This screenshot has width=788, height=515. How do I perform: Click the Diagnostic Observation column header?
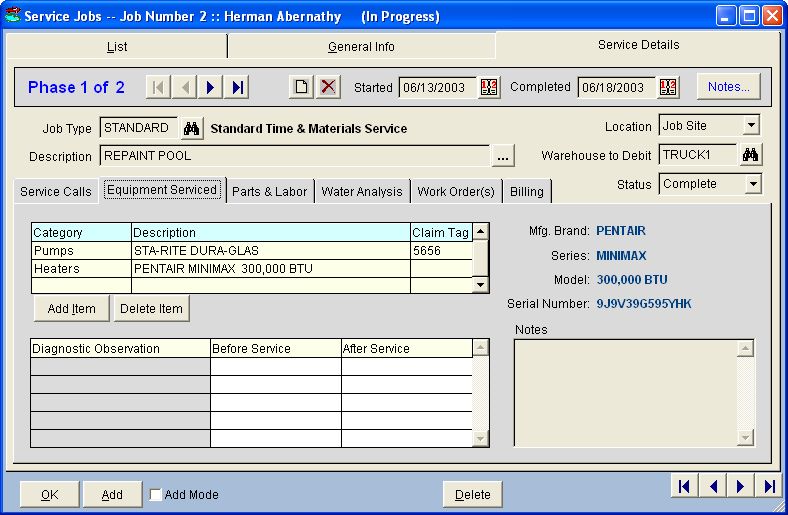[121, 348]
